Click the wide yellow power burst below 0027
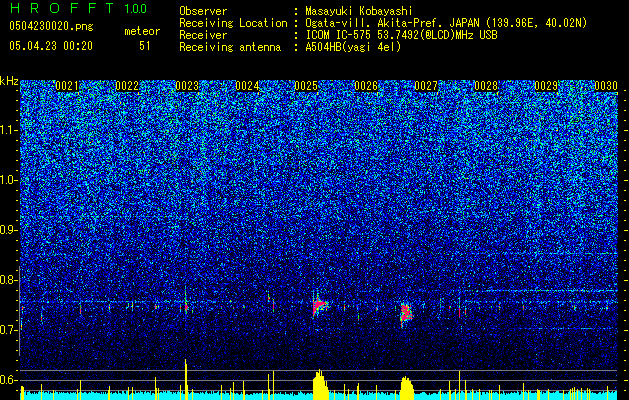The width and height of the screenshot is (629, 400). 407,388
